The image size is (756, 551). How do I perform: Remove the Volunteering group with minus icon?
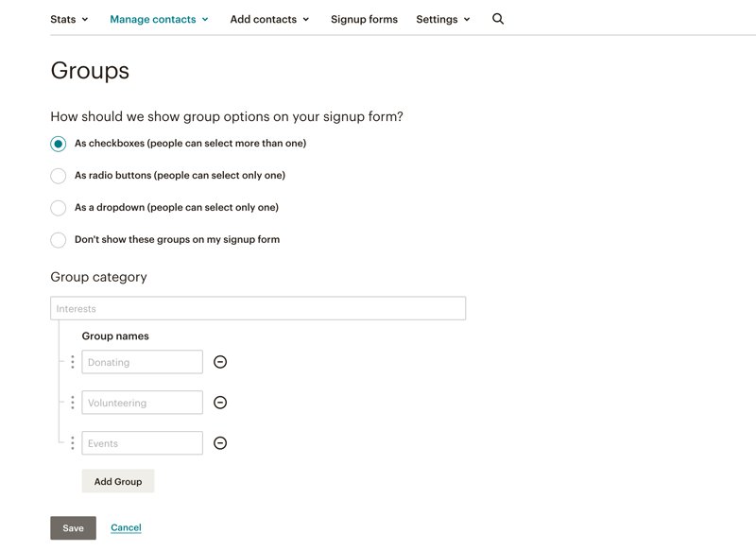(220, 403)
